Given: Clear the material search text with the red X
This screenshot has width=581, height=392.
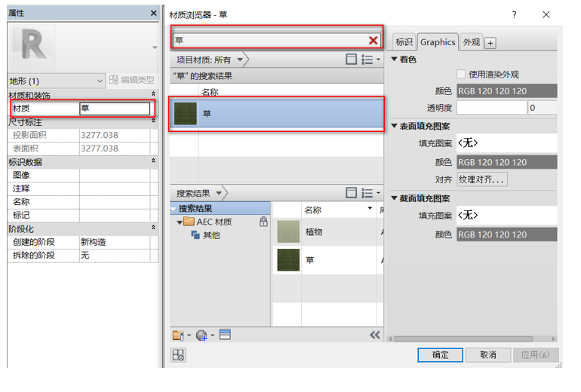Looking at the screenshot, I should pyautogui.click(x=373, y=41).
